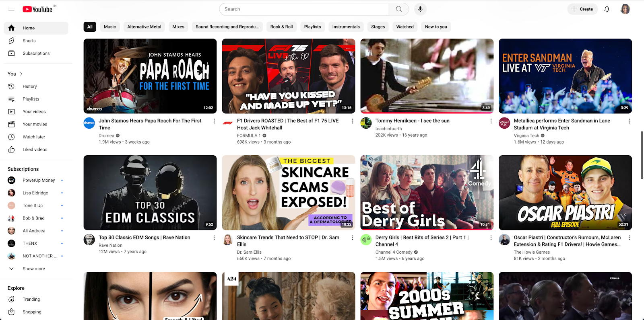Open Channel 4 Comedy channel avatar
The height and width of the screenshot is (320, 644).
(366, 240)
